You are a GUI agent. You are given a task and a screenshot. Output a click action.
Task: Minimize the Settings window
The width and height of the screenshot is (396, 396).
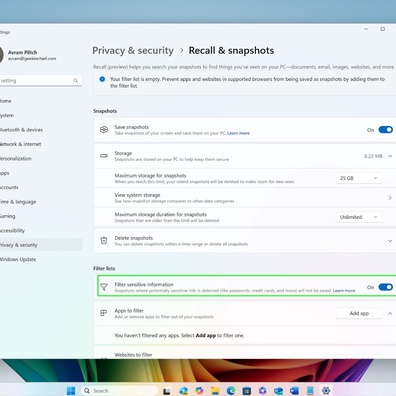(x=366, y=29)
